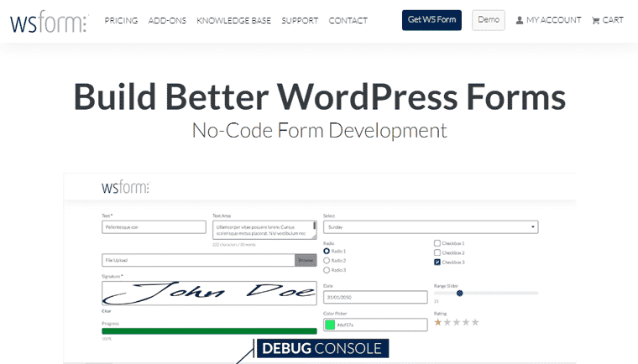Enable Checkbox 2

tap(437, 252)
